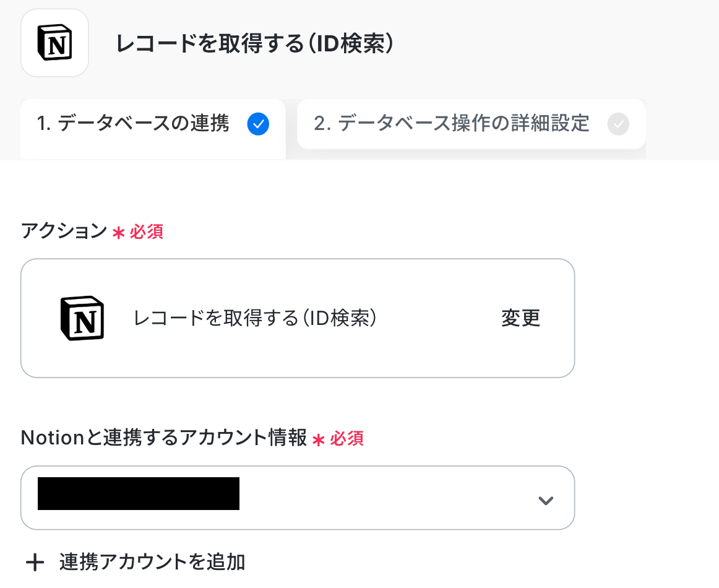Expand the account dropdown chevron arrow

pos(545,500)
